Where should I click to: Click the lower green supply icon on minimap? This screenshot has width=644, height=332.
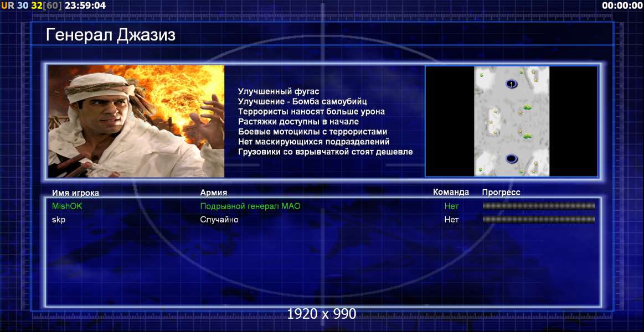click(x=527, y=136)
